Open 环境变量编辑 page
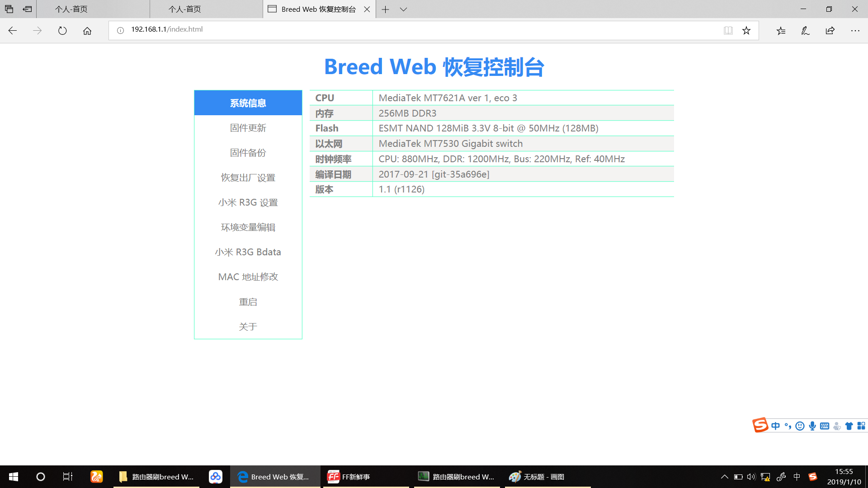Screen dimensions: 868x488 click(248, 227)
